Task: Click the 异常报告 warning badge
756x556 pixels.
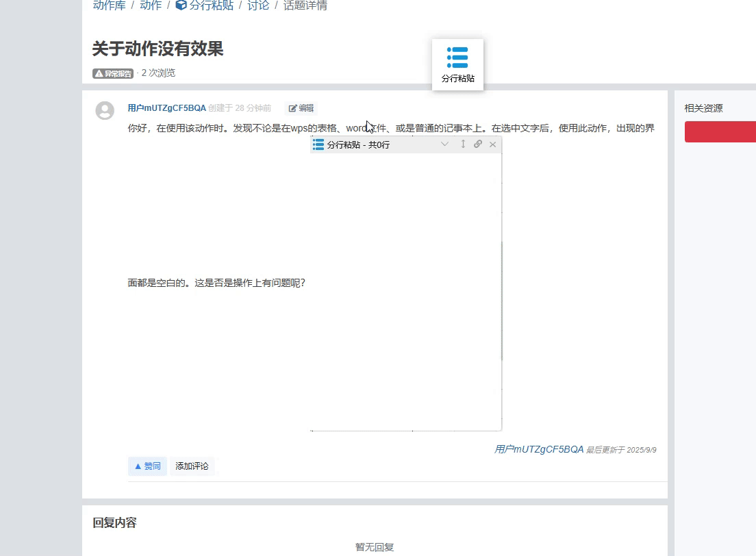Action: click(113, 73)
